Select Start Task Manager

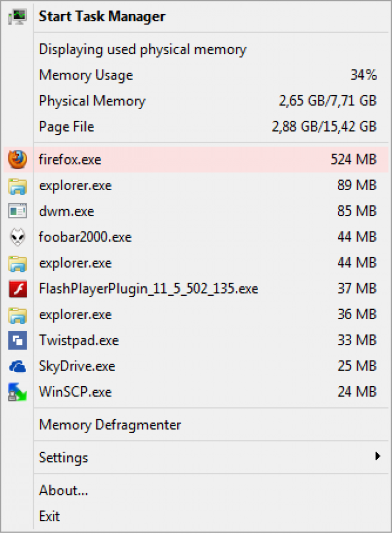pyautogui.click(x=102, y=17)
